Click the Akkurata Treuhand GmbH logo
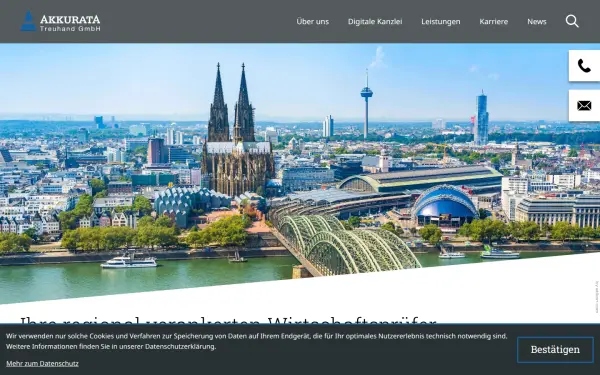The height and width of the screenshot is (375, 600). [x=60, y=21]
